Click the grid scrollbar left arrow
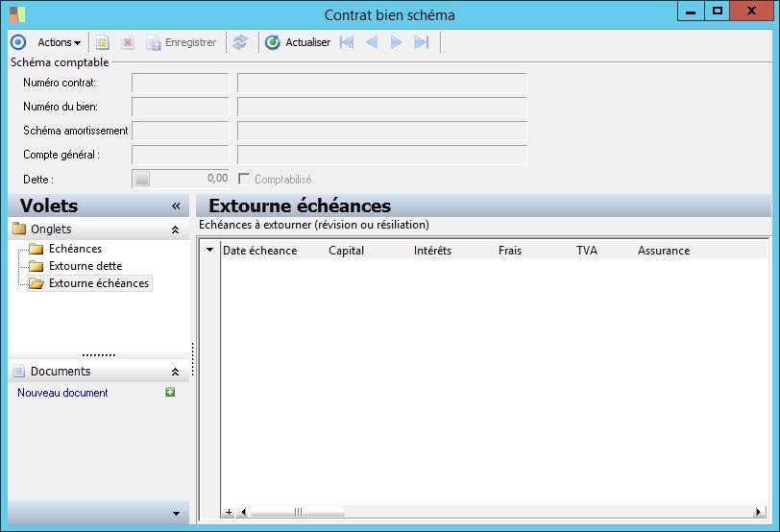This screenshot has width=780, height=532. (x=243, y=512)
